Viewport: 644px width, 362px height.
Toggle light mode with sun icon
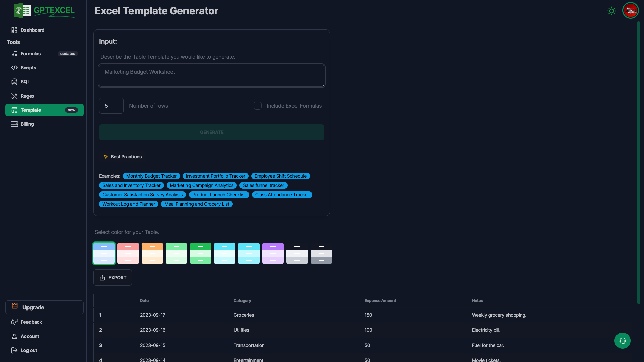point(611,11)
